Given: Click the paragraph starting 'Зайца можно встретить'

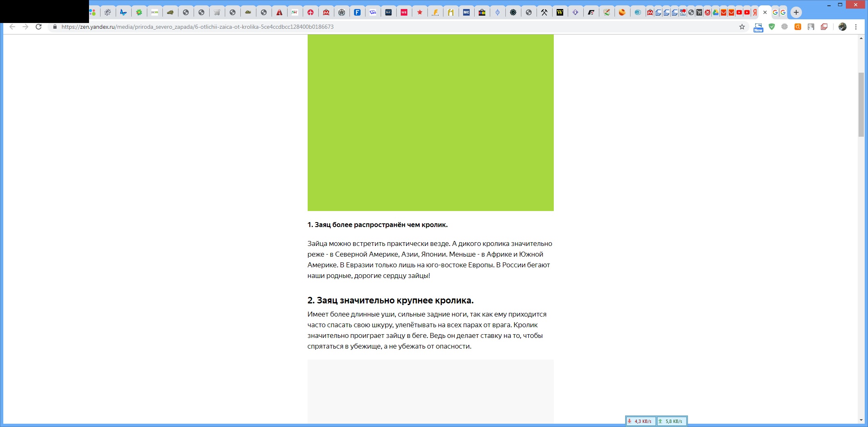Looking at the screenshot, I should [x=430, y=259].
